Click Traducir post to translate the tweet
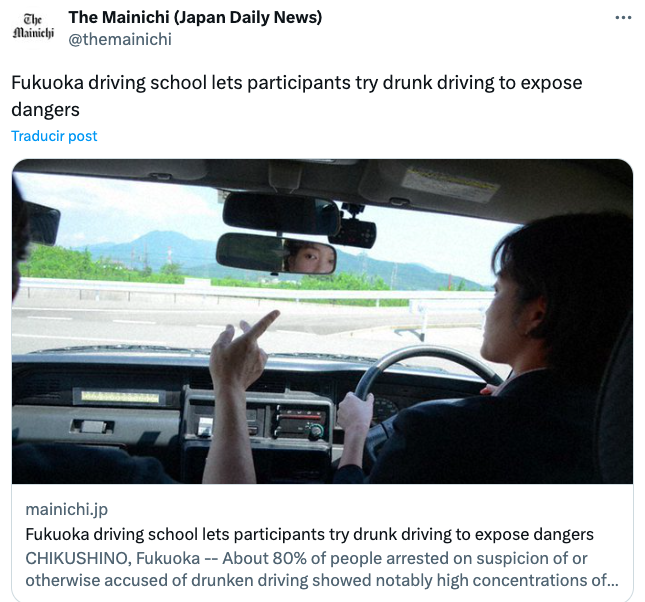This screenshot has width=645, height=602. point(54,136)
